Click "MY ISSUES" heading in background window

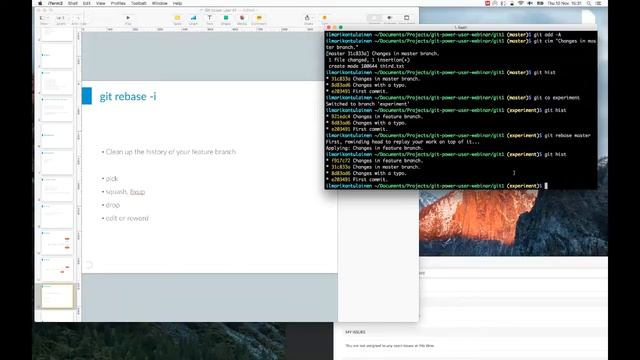click(x=355, y=332)
